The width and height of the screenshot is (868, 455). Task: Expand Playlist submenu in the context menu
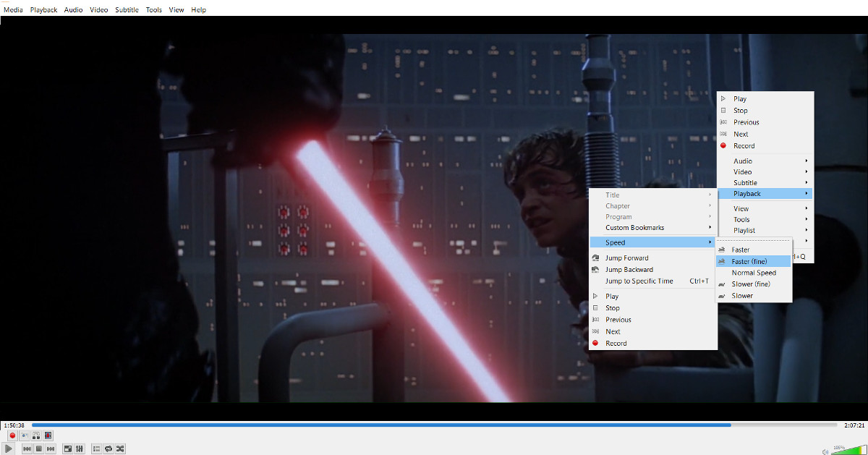765,230
